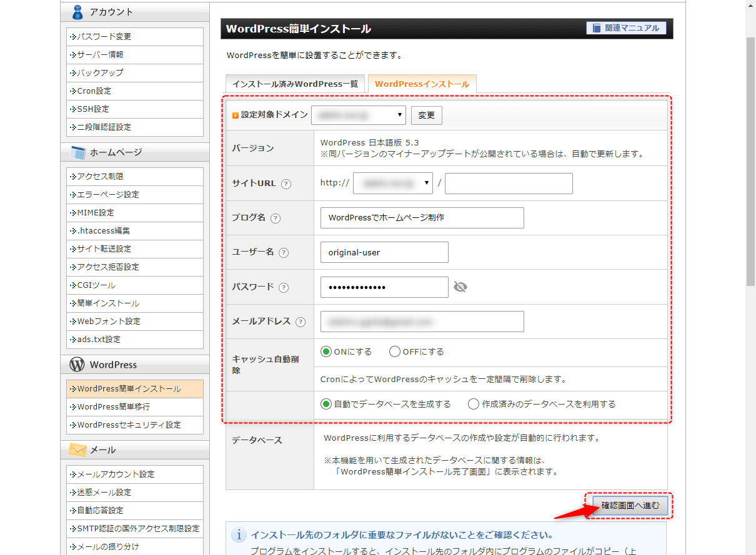Click the アカウント section person icon

click(x=77, y=12)
